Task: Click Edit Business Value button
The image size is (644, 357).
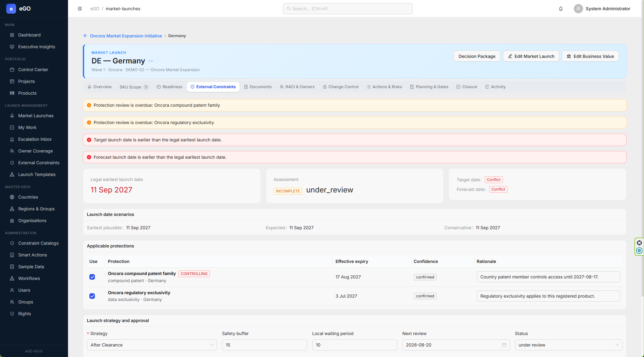Action: (x=590, y=56)
